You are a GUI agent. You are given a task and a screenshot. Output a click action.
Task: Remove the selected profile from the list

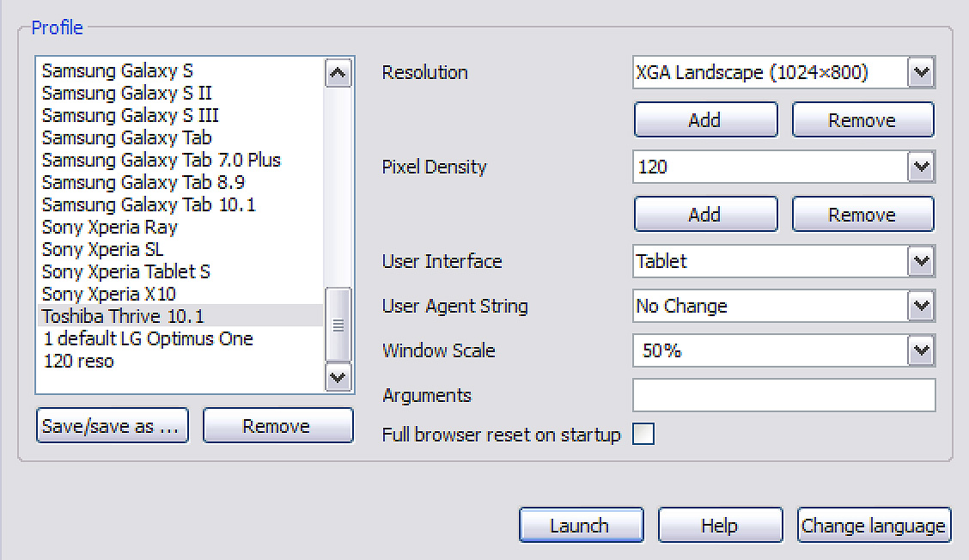[278, 425]
